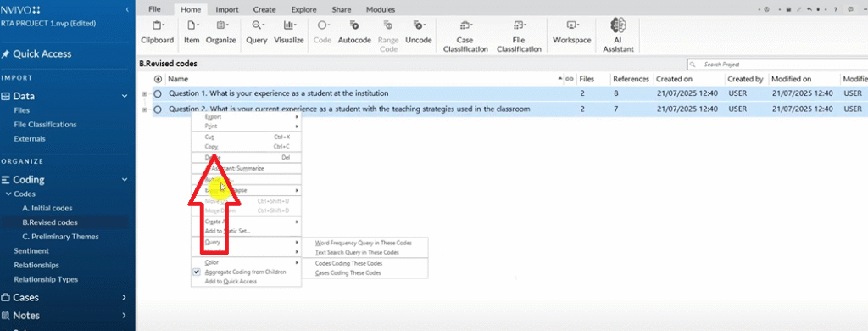This screenshot has width=868, height=331.
Task: Open File Classifications in navigation
Action: point(46,125)
